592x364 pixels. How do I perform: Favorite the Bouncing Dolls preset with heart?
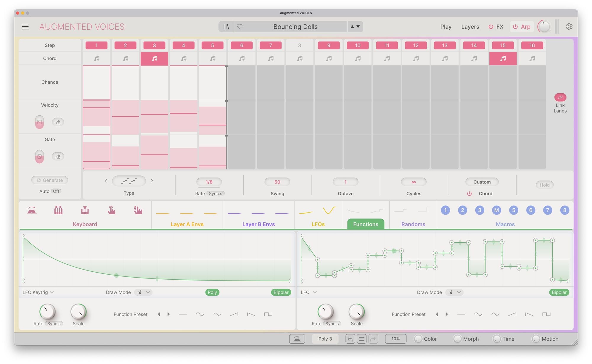tap(240, 27)
